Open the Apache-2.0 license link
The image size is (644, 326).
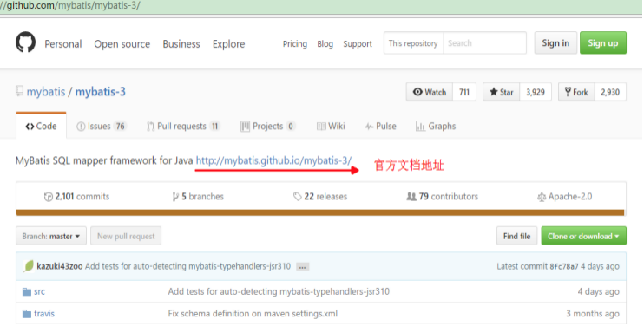click(x=565, y=197)
